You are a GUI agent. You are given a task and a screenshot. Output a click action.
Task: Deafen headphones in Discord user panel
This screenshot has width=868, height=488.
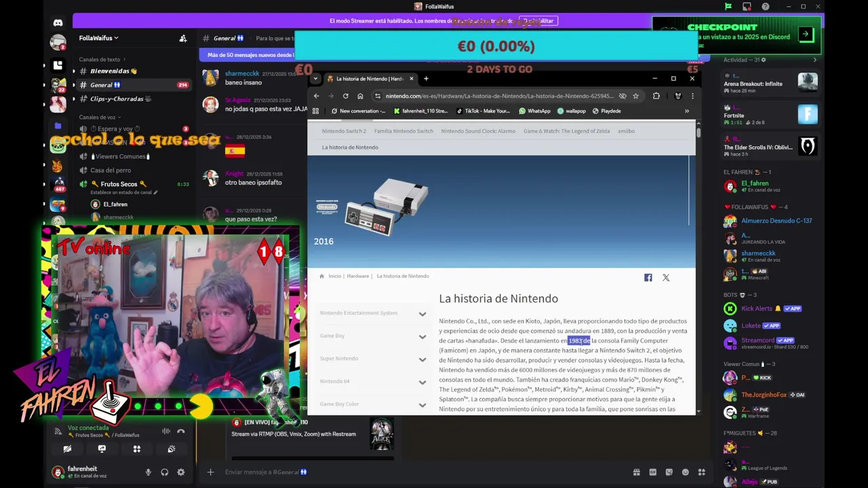164,472
